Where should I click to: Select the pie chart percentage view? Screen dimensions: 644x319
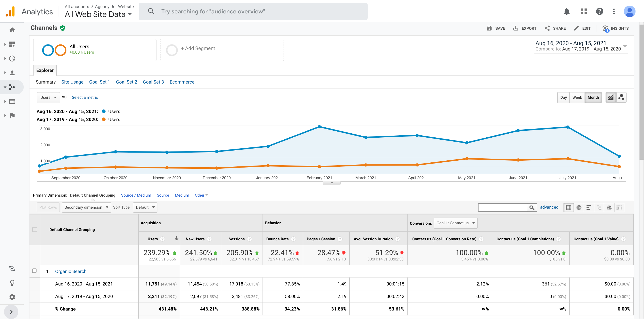click(x=578, y=208)
